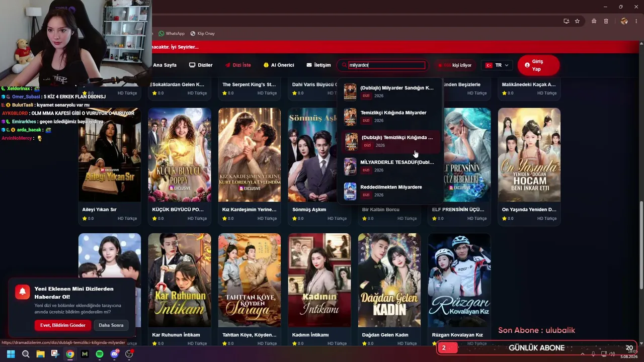Open File Explorer from taskbar
This screenshot has width=644, height=362.
40,354
